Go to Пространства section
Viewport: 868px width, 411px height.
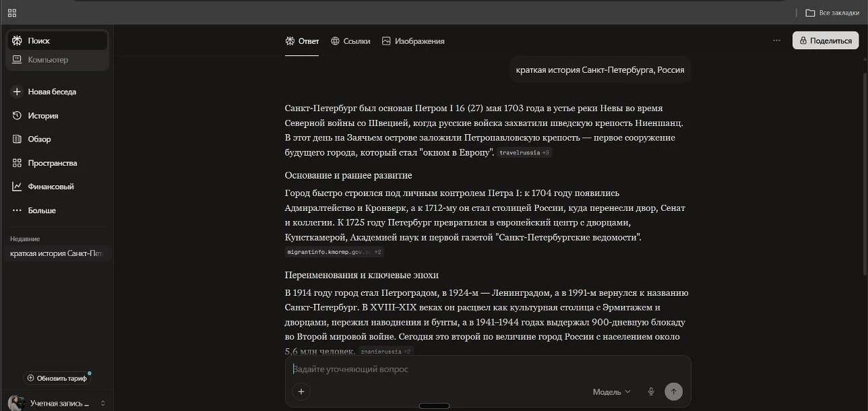coord(52,163)
